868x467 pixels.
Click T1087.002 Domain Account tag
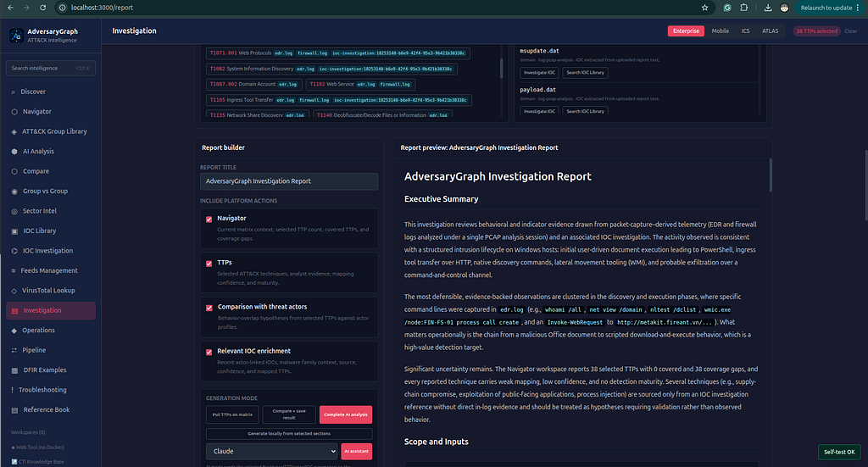pyautogui.click(x=254, y=85)
